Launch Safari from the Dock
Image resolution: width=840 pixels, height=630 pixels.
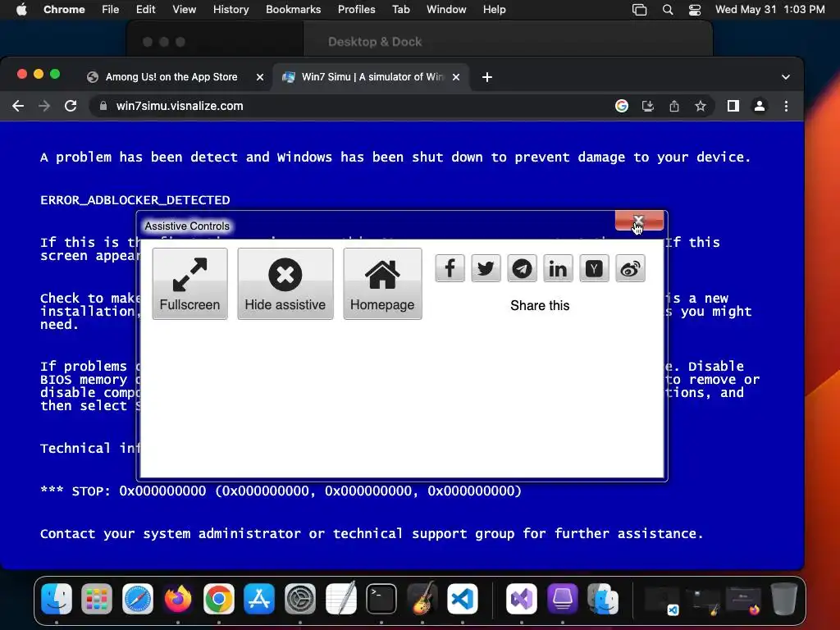coord(138,598)
